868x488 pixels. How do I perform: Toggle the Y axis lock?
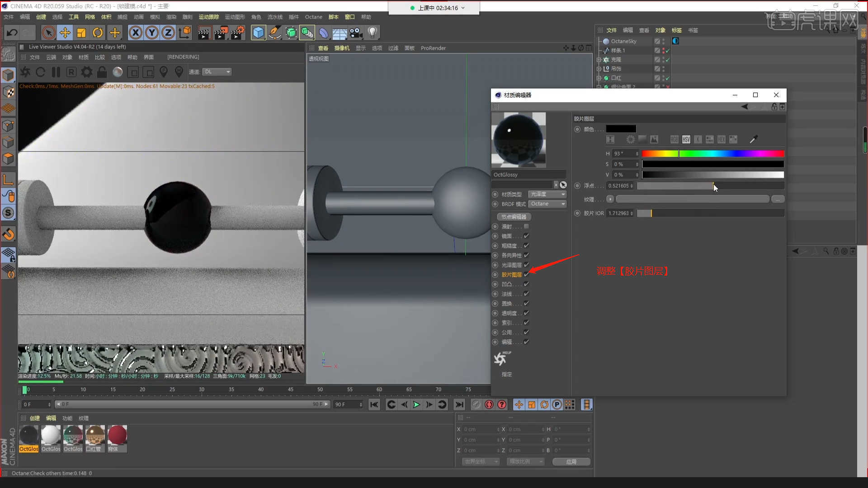tap(152, 33)
